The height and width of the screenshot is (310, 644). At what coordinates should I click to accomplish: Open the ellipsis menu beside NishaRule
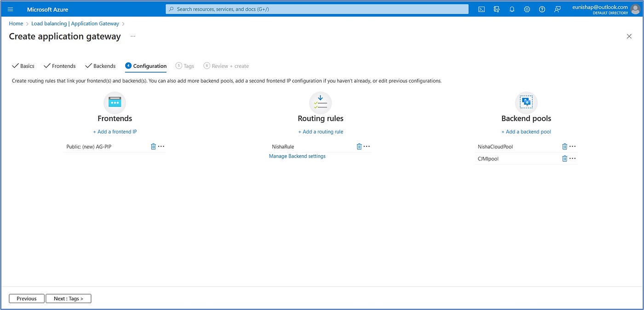(367, 146)
